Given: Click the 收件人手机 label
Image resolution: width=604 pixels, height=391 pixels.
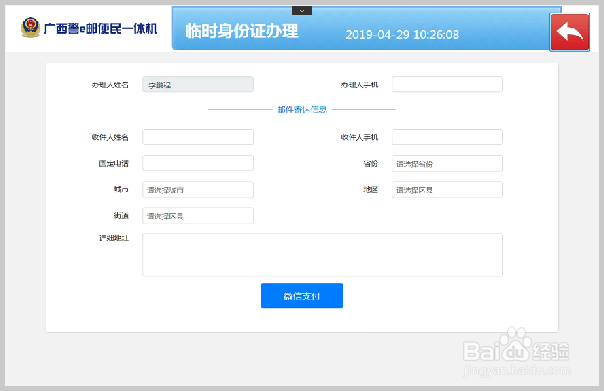Looking at the screenshot, I should (x=359, y=137).
